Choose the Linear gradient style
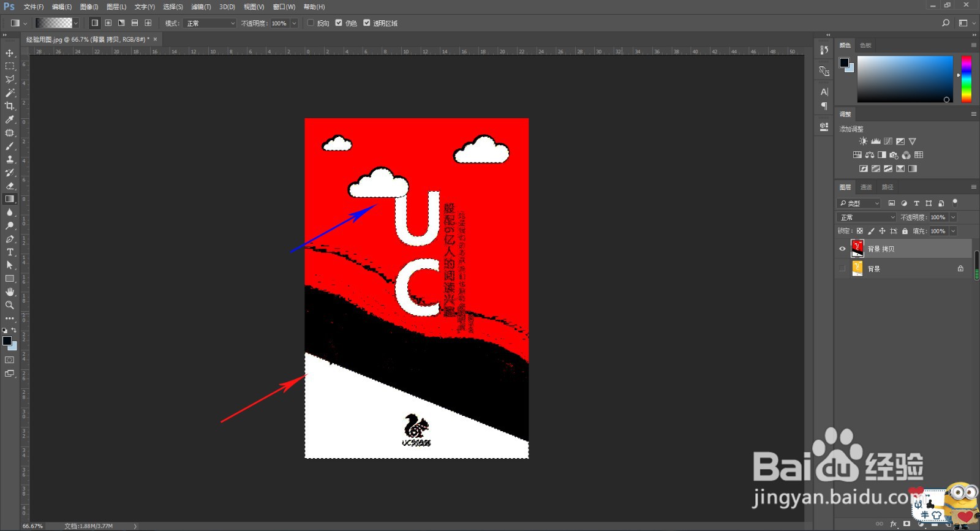 pyautogui.click(x=94, y=23)
